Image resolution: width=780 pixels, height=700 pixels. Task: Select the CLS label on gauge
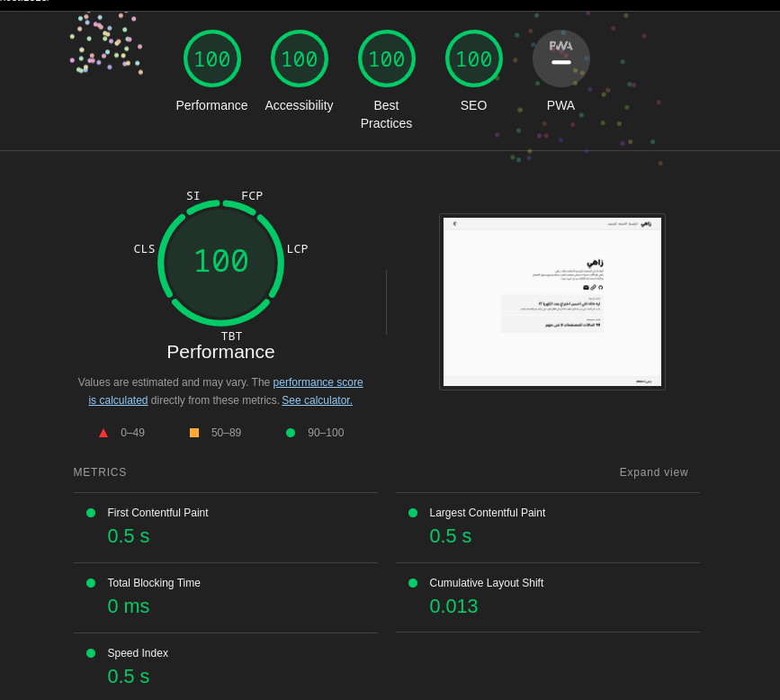(144, 249)
